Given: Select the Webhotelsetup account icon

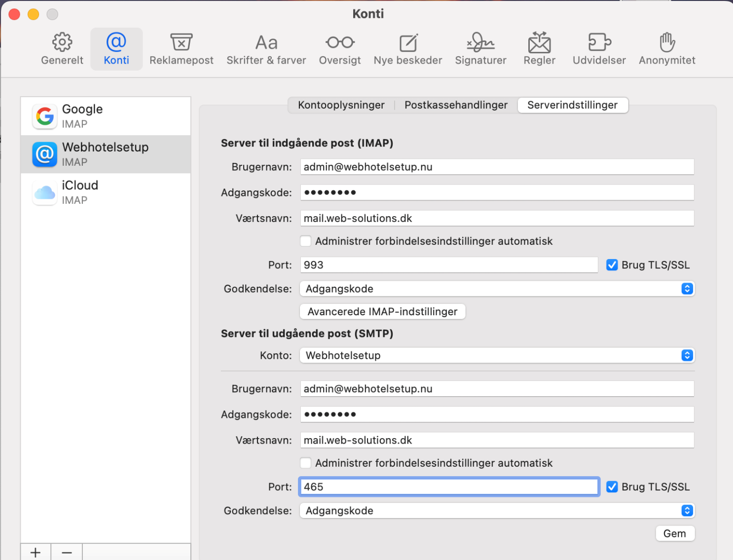Looking at the screenshot, I should [45, 154].
